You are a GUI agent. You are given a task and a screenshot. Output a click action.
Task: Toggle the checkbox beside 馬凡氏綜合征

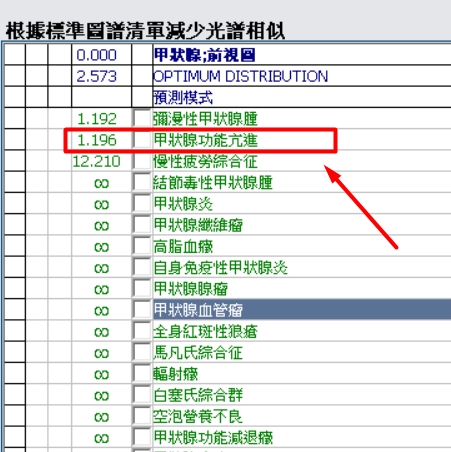pyautogui.click(x=142, y=353)
